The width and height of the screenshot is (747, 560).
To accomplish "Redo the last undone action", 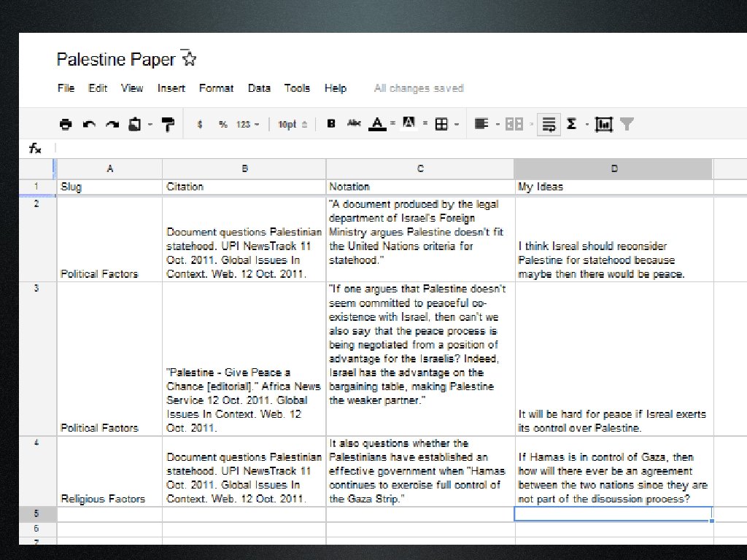I will coord(112,125).
